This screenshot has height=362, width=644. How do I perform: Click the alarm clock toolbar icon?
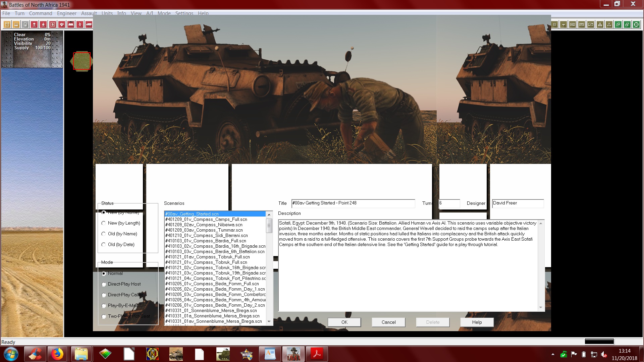pyautogui.click(x=7, y=24)
